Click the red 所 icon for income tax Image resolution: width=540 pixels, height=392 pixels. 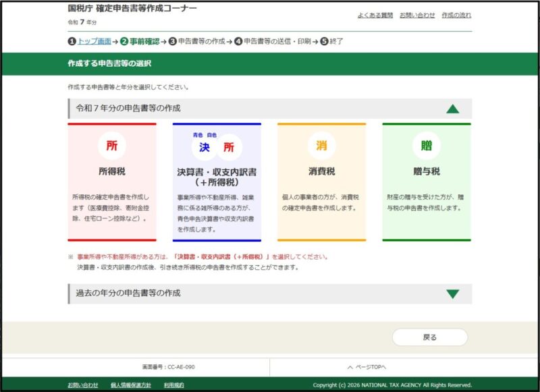click(111, 146)
